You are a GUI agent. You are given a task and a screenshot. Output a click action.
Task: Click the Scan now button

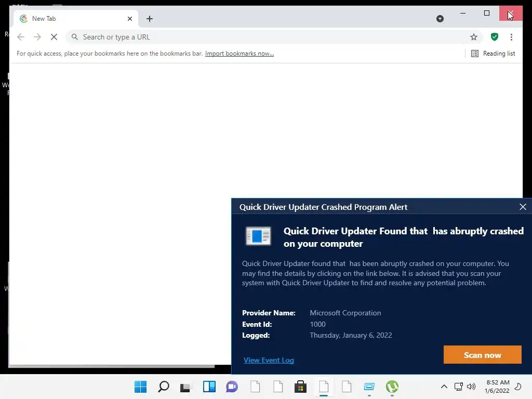point(482,354)
